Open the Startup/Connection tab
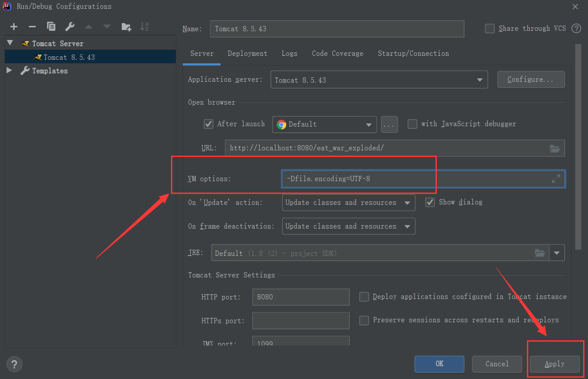 [413, 54]
